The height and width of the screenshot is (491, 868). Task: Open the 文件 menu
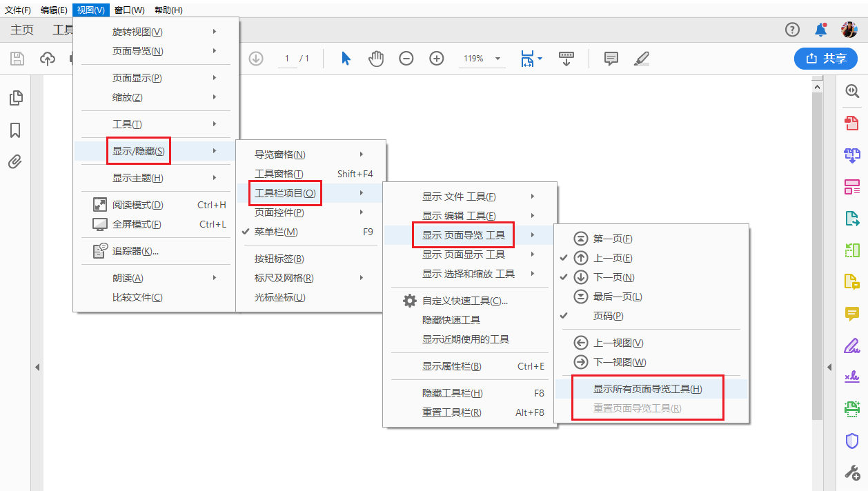pos(18,10)
